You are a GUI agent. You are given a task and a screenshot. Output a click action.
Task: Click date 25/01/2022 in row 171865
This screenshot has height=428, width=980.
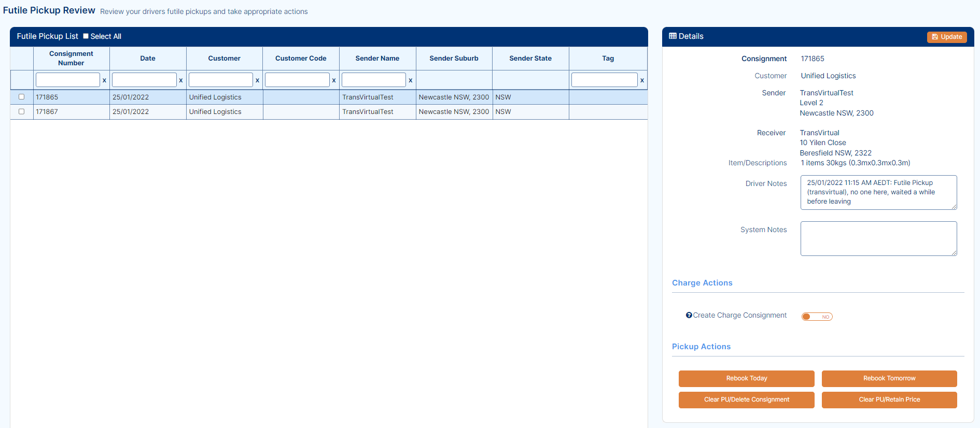coord(131,97)
